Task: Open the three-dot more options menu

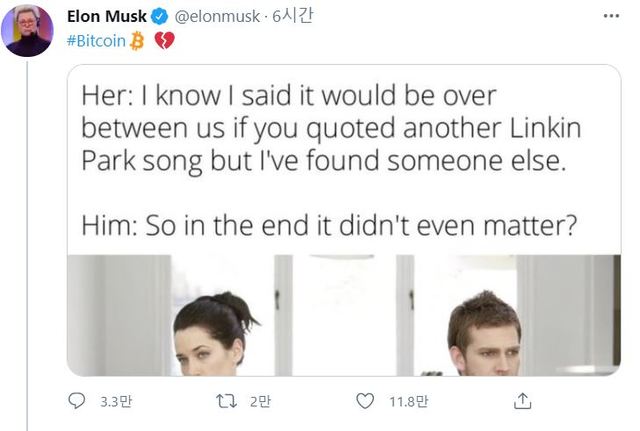Action: [x=610, y=17]
